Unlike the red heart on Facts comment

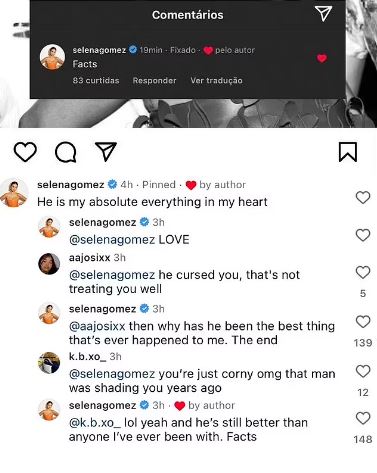point(322,59)
